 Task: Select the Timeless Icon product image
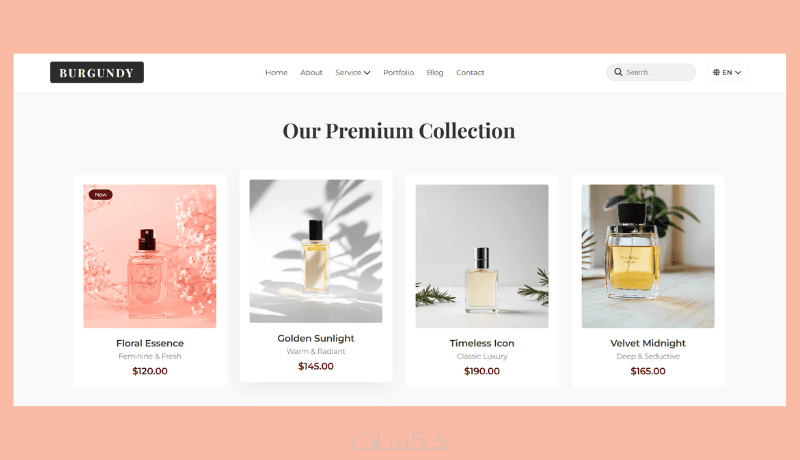pyautogui.click(x=482, y=256)
